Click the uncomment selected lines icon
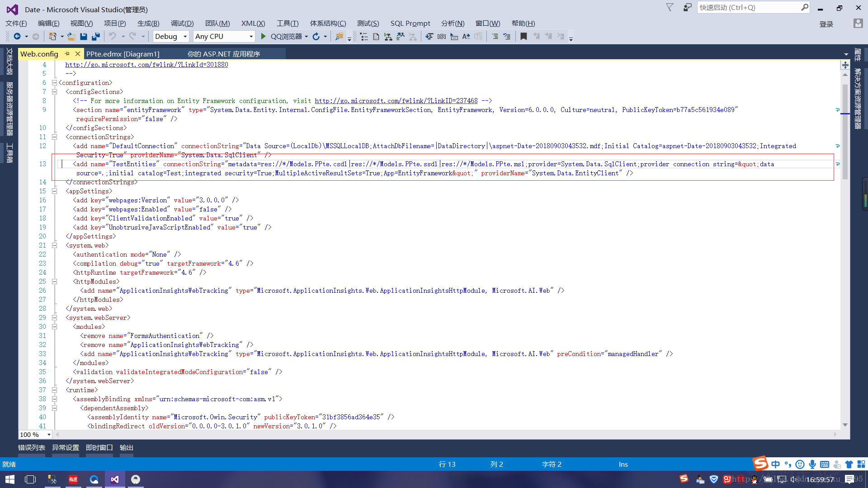Screen dimensions: 868x488 (x=507, y=37)
